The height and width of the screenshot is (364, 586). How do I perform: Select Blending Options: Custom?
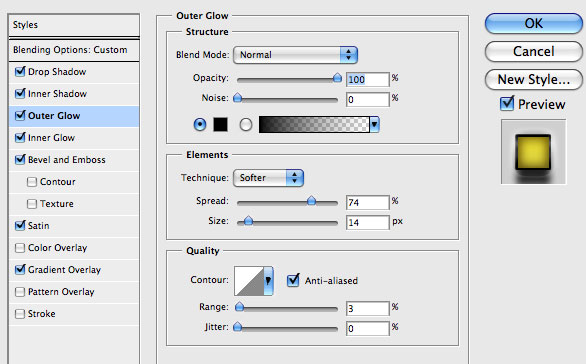click(74, 50)
